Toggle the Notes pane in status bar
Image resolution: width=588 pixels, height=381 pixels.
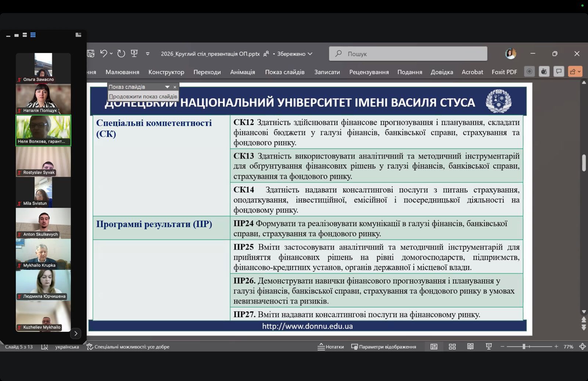pos(331,347)
